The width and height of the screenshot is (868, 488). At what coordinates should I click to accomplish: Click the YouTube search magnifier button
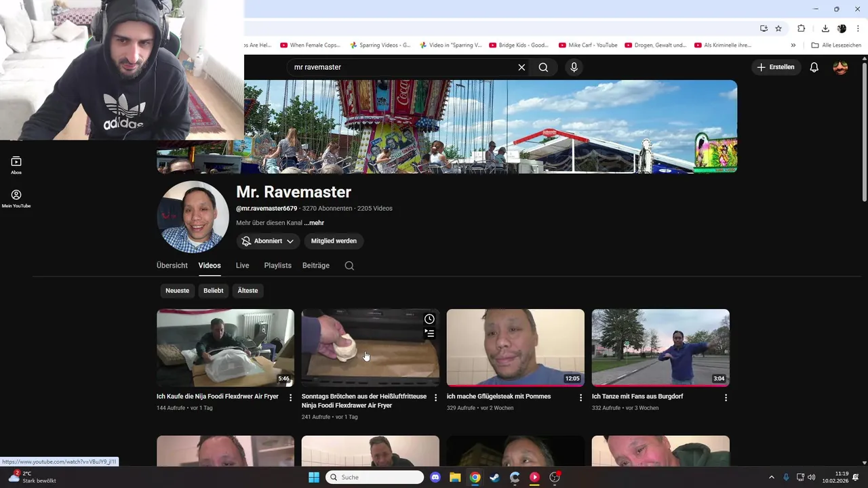pyautogui.click(x=543, y=67)
